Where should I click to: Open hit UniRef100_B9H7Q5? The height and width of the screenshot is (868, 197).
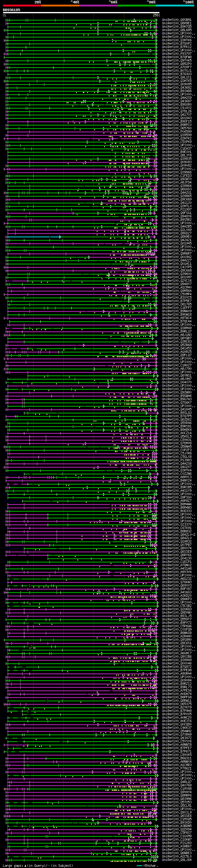pyautogui.click(x=176, y=26)
